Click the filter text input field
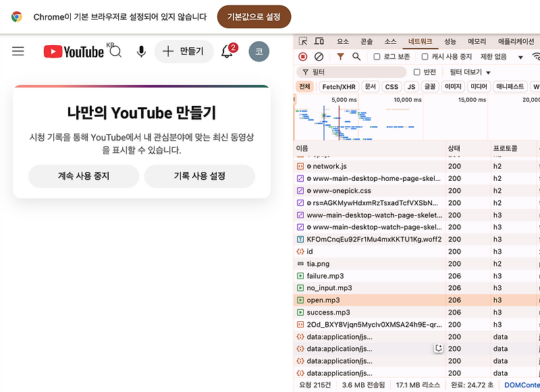 pos(351,72)
